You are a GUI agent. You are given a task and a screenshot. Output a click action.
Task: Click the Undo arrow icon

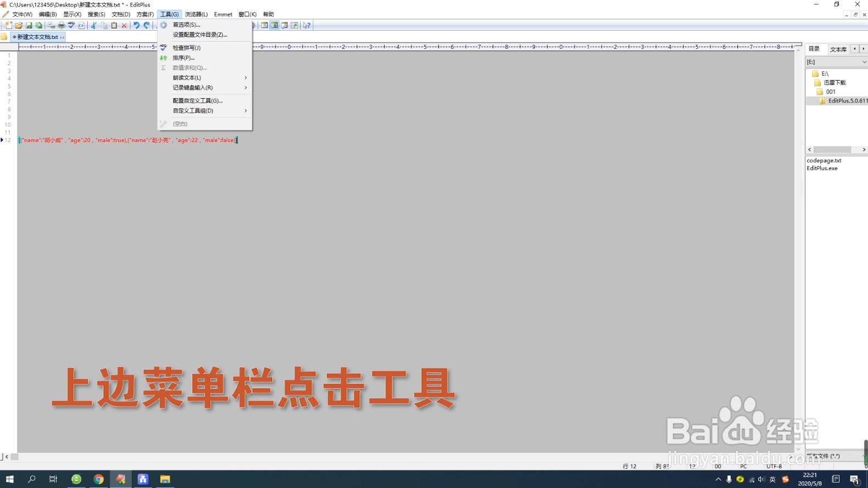click(136, 25)
